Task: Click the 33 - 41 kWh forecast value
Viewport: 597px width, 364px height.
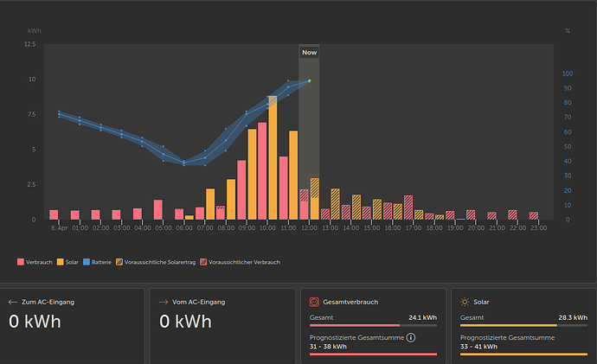Action: click(x=478, y=347)
